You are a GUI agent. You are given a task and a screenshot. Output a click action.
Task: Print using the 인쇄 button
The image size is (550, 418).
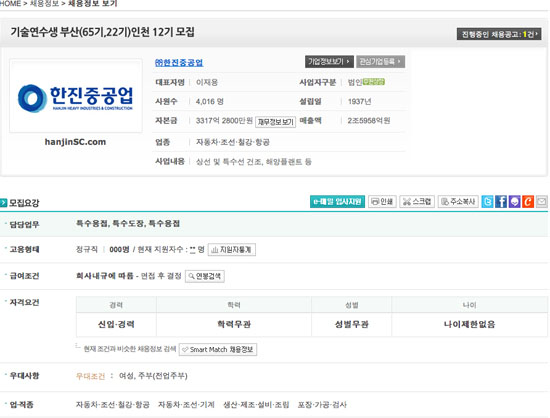pyautogui.click(x=382, y=202)
